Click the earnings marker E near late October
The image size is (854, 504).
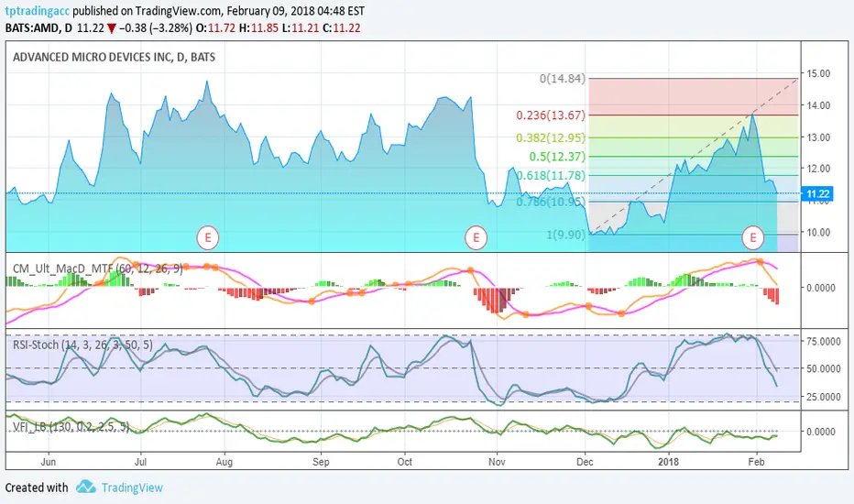coord(476,237)
